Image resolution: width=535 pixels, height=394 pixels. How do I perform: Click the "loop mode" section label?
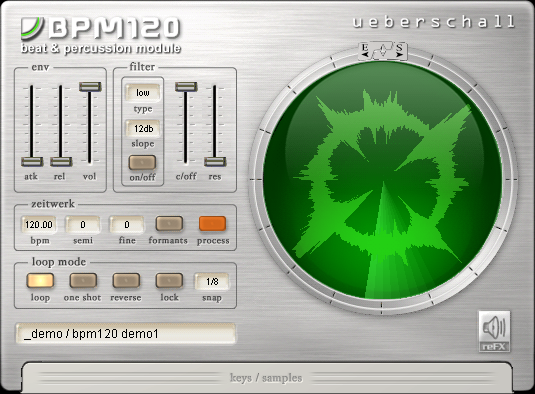59,262
